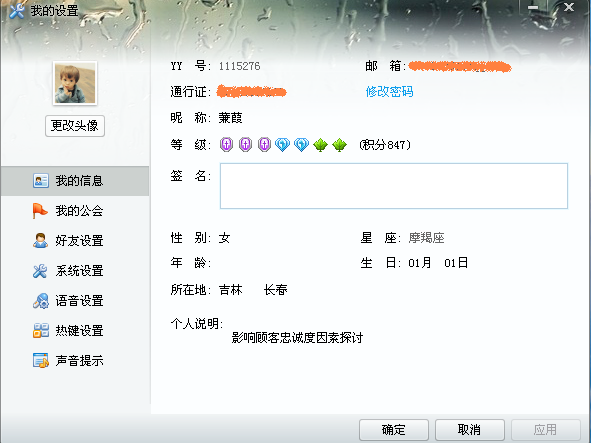Click the note icon for 声音提示

click(x=40, y=360)
